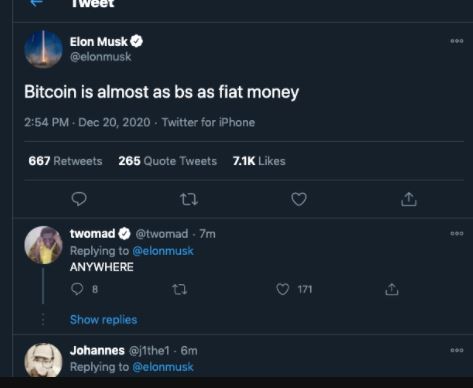View the 667 Retweets list

[x=65, y=161]
